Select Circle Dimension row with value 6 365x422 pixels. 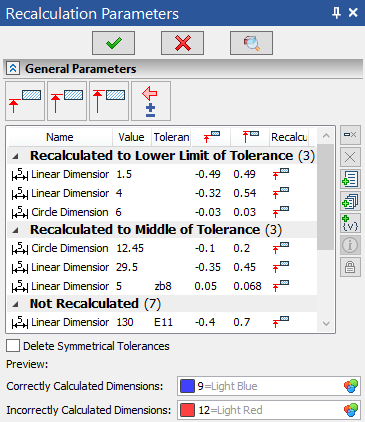pos(162,212)
